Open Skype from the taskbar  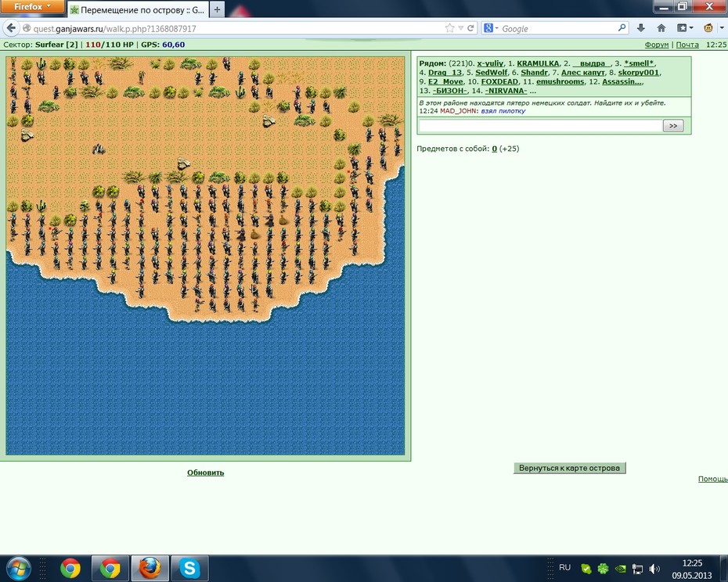tap(190, 568)
